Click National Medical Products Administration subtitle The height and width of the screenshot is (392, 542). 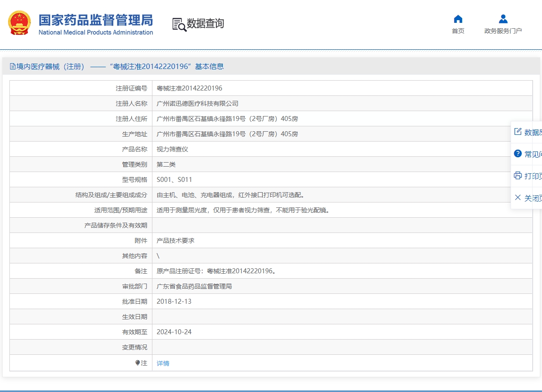pyautogui.click(x=96, y=32)
